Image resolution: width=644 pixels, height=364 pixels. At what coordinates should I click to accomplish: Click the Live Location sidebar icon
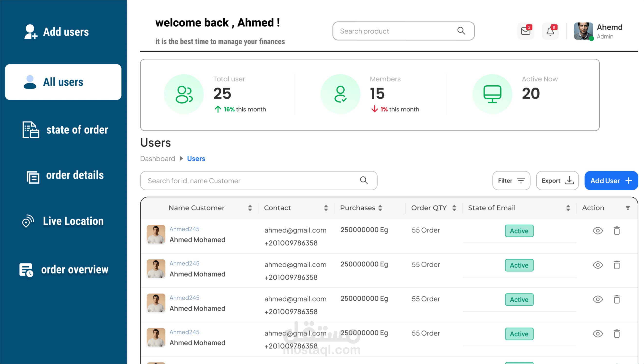point(28,221)
